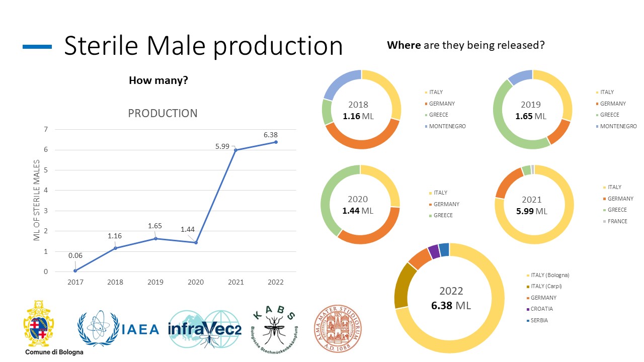Click the KABS mosquito logo

click(275, 330)
